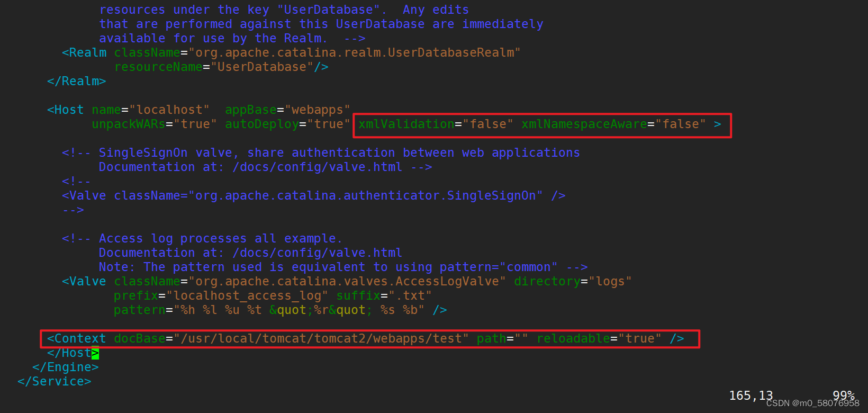
Task: Click the appBase="webapps" attribute
Action: click(287, 110)
